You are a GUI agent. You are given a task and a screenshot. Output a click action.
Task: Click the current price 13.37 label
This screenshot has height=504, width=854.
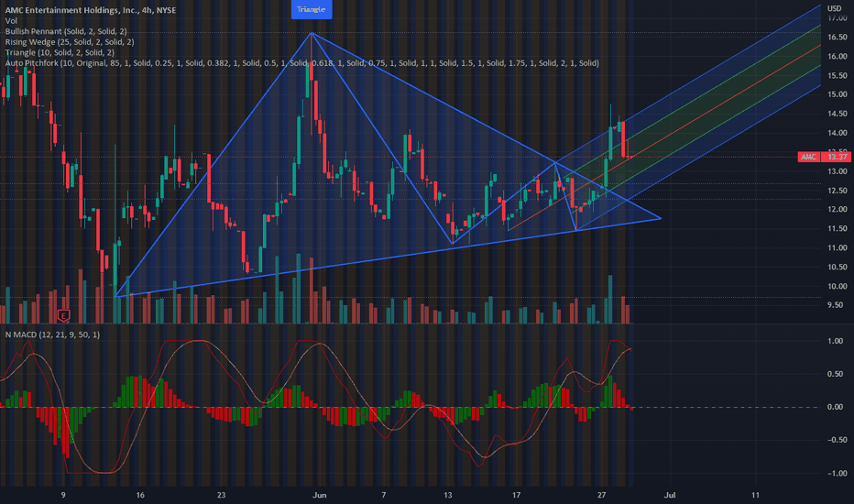click(x=836, y=157)
